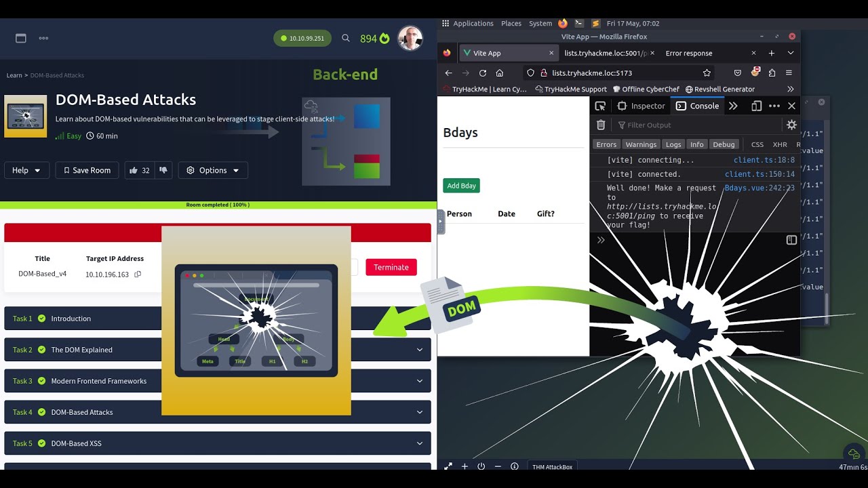The width and height of the screenshot is (868, 488).
Task: Click the thumbs-down dislike icon
Action: point(163,170)
